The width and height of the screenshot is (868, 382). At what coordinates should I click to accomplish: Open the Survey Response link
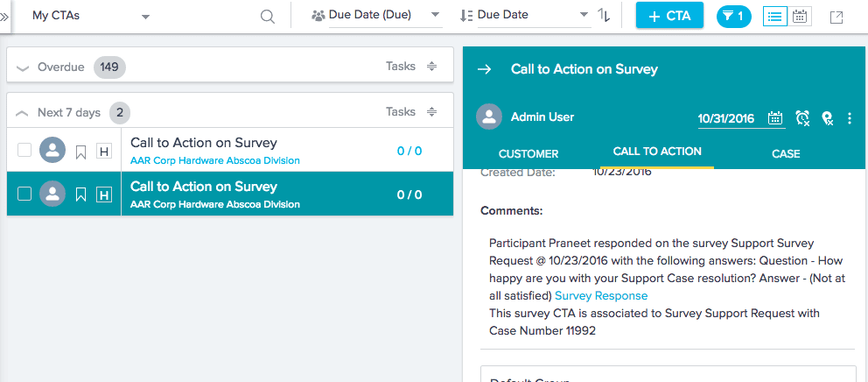tap(601, 296)
